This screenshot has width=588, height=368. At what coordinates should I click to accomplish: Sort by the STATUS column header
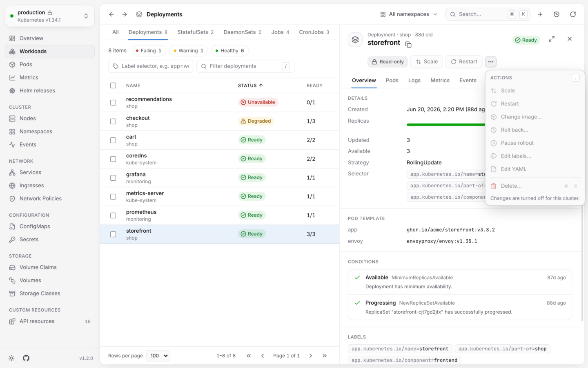[x=250, y=85]
